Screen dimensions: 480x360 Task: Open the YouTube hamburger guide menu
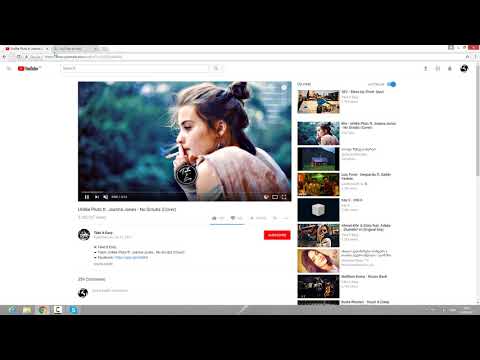pos(9,68)
